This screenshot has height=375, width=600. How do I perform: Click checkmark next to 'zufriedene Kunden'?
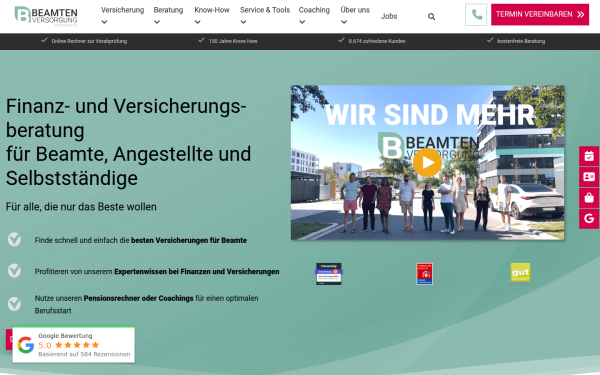pyautogui.click(x=341, y=40)
